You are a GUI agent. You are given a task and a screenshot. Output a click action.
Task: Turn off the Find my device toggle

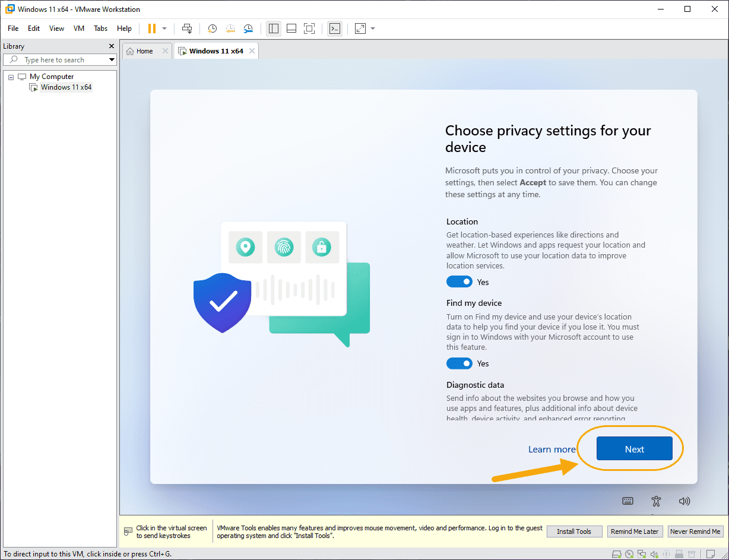point(459,363)
